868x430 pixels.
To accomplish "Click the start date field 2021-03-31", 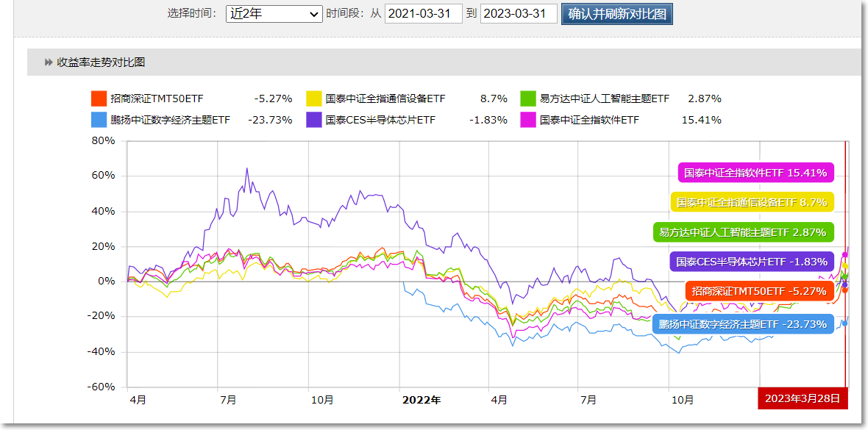I will coord(424,14).
